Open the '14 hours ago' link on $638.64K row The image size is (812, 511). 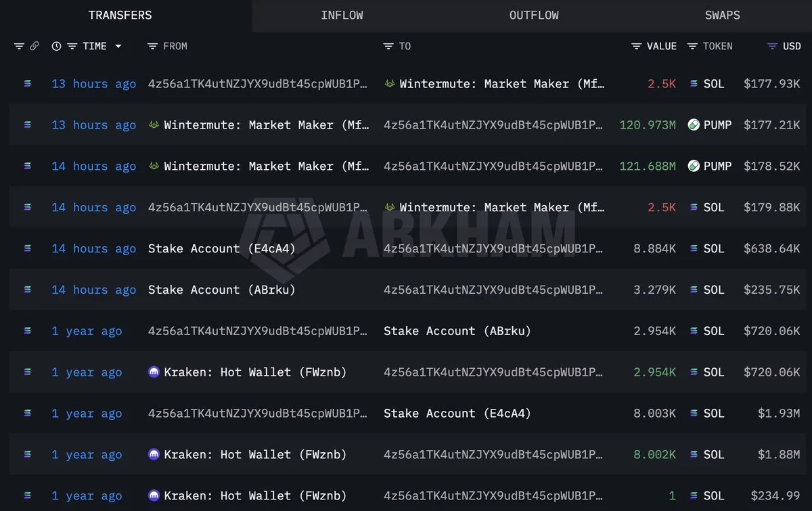click(94, 248)
